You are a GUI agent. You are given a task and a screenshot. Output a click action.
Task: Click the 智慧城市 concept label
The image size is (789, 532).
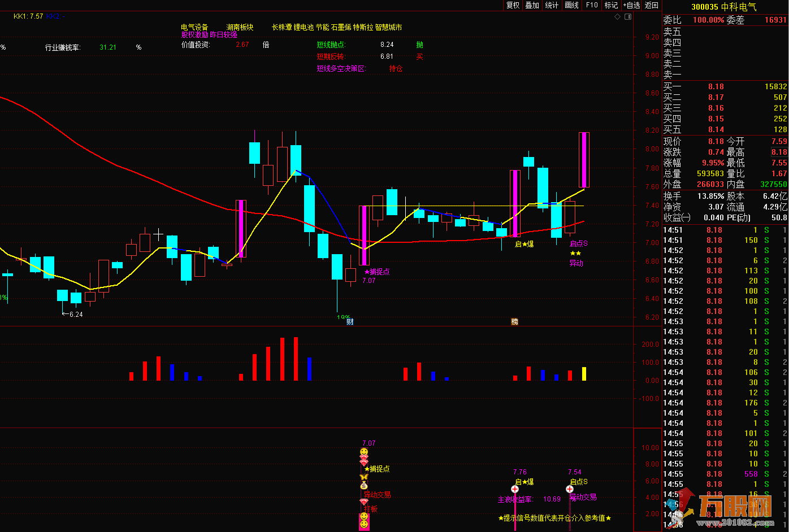[389, 27]
